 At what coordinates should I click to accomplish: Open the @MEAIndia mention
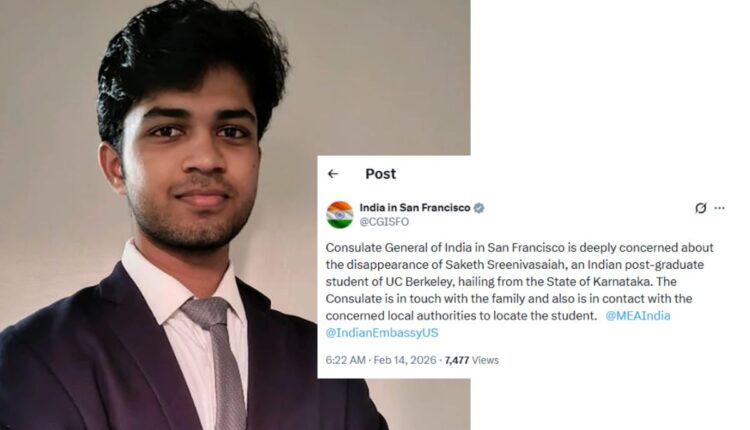638,316
